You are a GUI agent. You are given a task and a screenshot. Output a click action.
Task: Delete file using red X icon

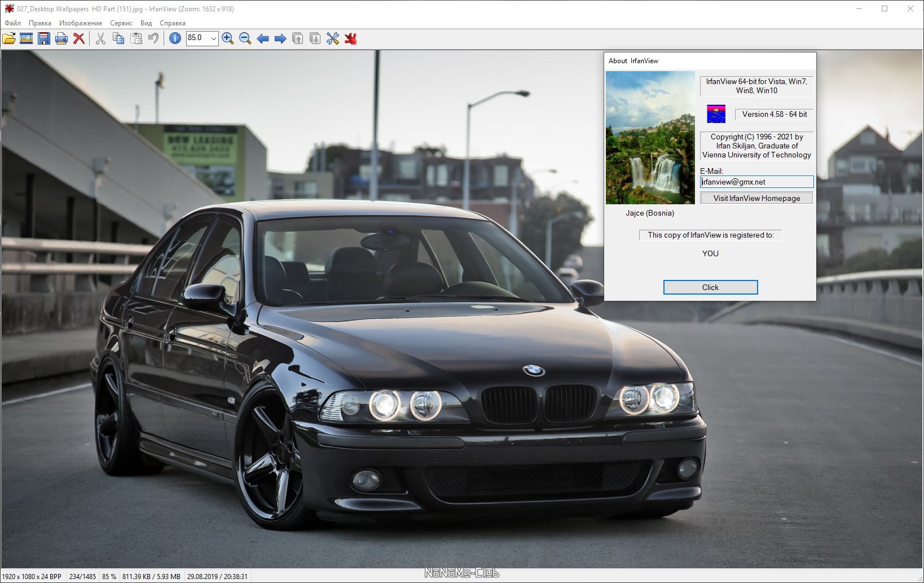pyautogui.click(x=79, y=38)
